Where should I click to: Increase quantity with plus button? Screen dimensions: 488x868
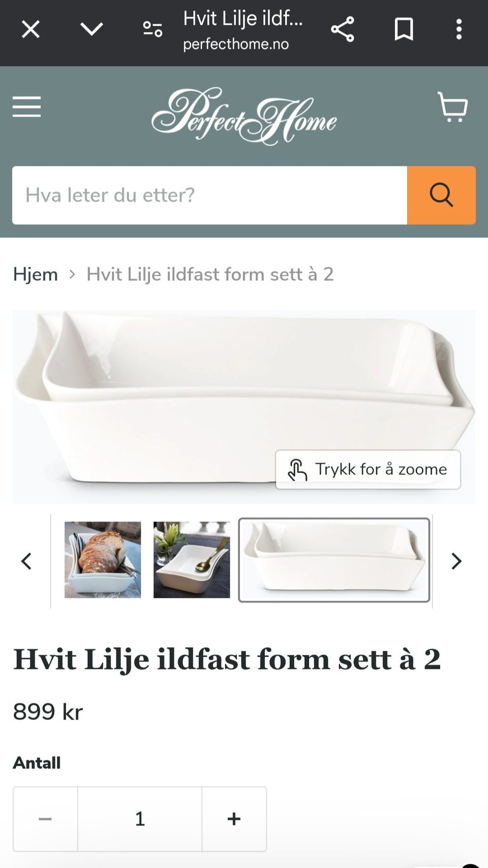point(234,819)
